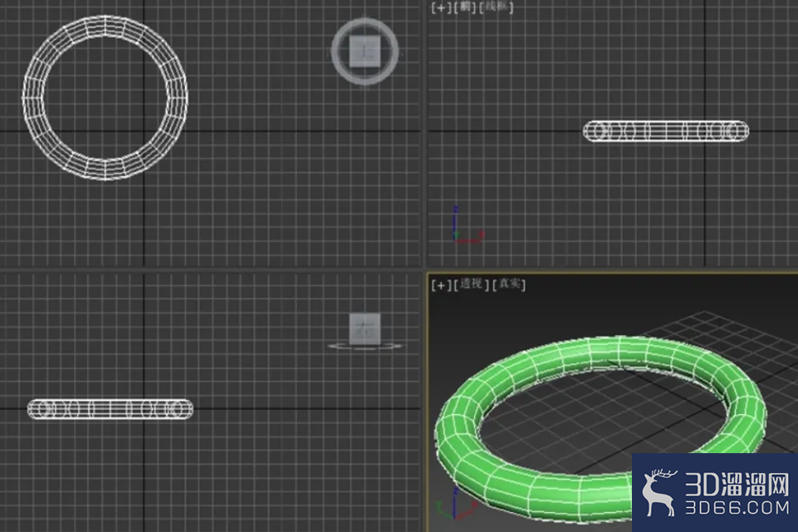798x532 pixels.
Task: Open the 真实 realistic shading menu
Action: tap(509, 284)
